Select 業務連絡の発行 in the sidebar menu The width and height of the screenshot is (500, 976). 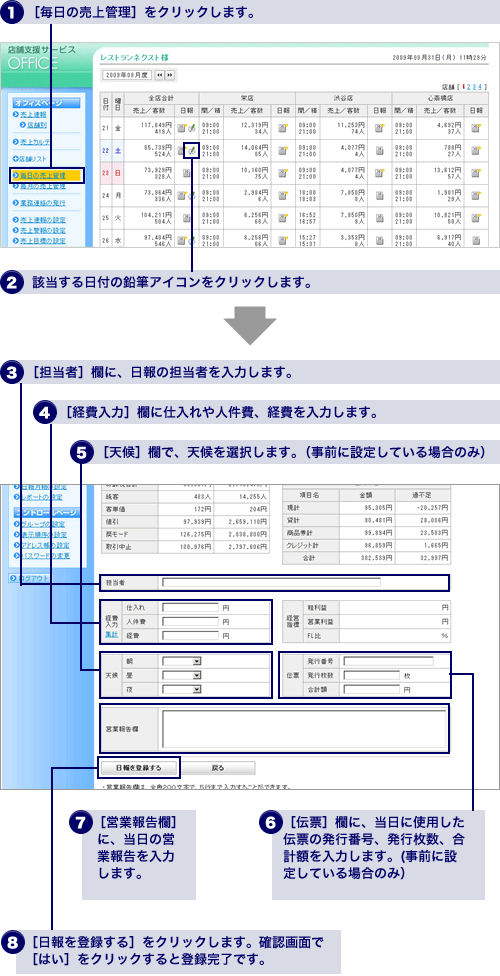[42, 203]
